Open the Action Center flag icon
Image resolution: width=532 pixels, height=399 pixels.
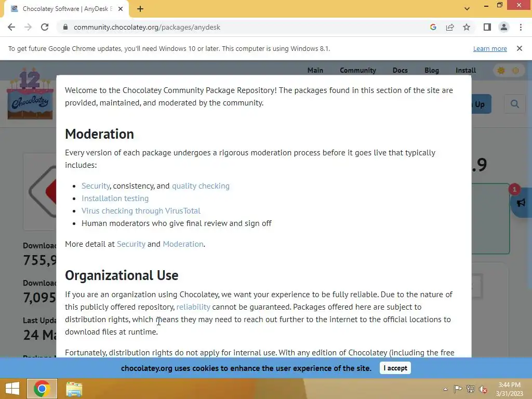(x=458, y=389)
